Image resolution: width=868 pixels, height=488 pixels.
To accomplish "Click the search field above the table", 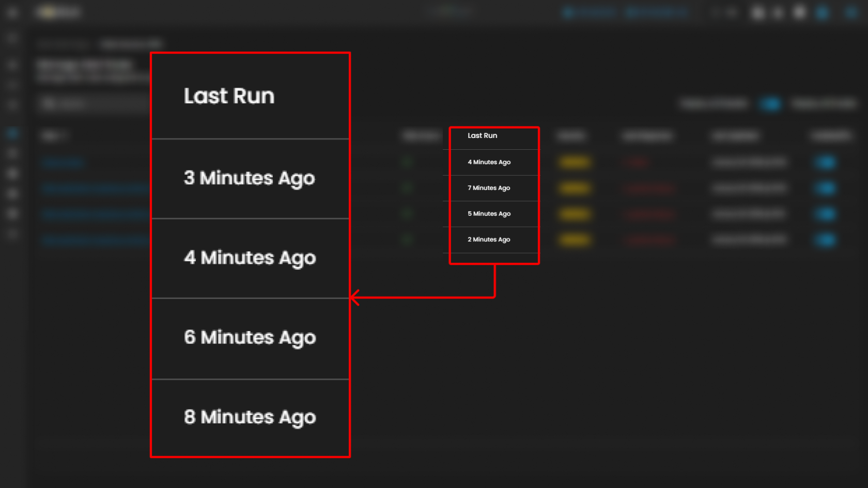I will [x=93, y=104].
